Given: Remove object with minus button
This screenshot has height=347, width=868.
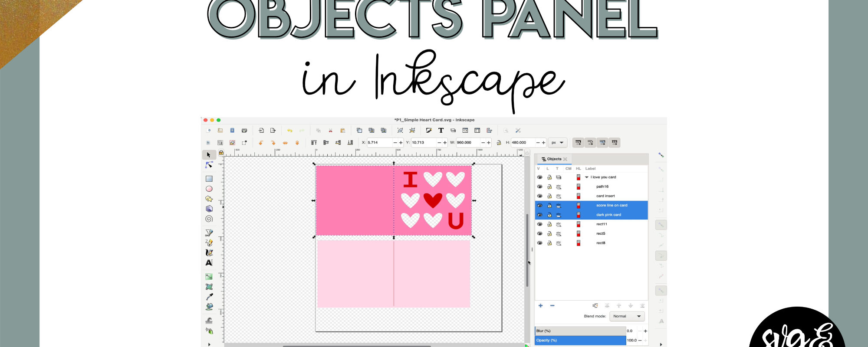Looking at the screenshot, I should tap(552, 306).
